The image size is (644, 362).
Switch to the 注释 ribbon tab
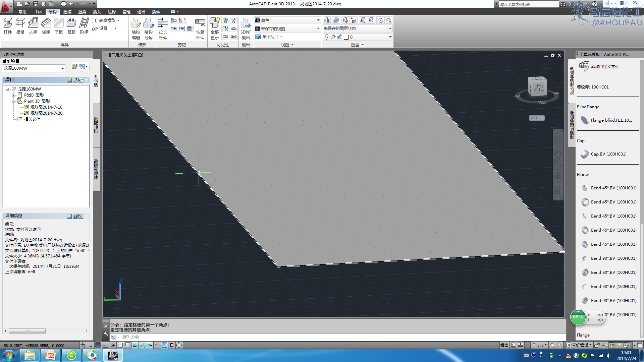tap(112, 12)
